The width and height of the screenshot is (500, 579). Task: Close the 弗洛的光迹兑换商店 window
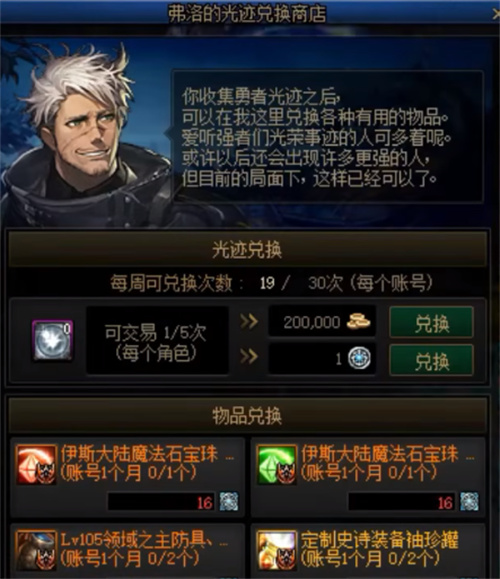[496, 14]
